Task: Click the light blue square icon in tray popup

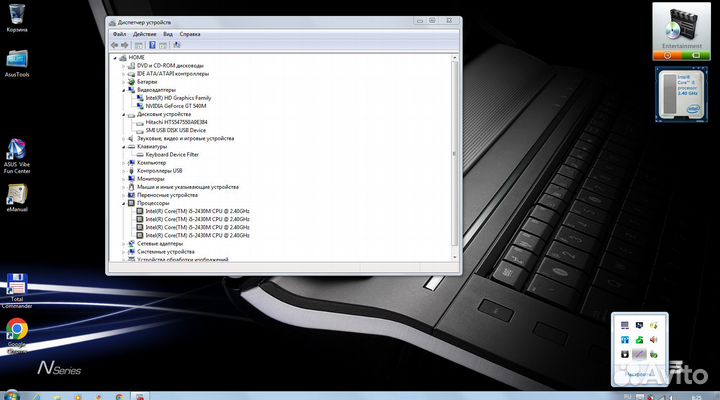Action: (624, 340)
